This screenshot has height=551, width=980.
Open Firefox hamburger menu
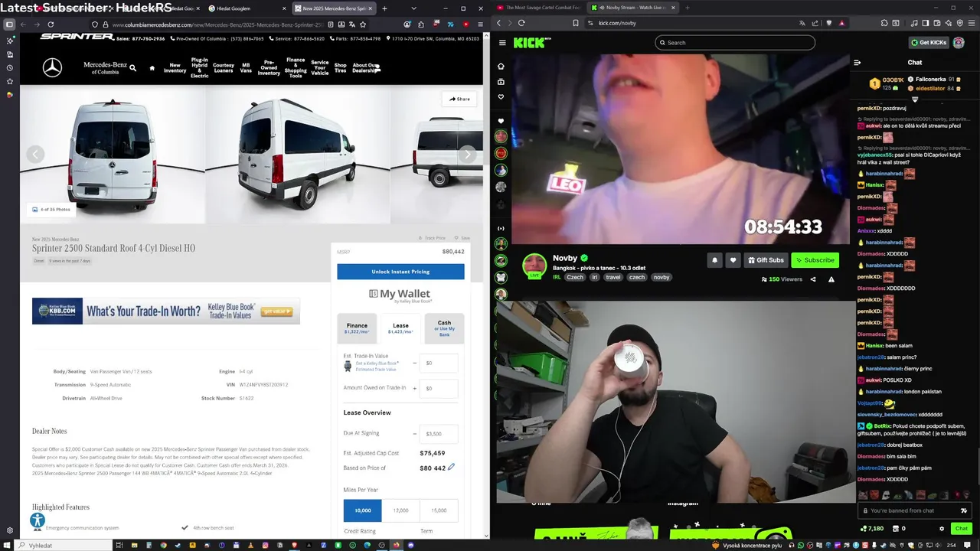(479, 24)
